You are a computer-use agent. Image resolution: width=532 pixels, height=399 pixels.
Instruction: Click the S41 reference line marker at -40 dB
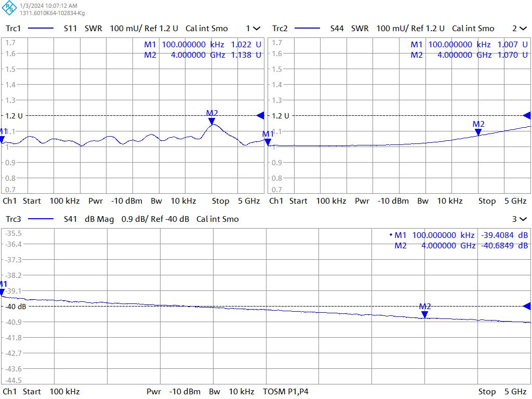(527, 306)
